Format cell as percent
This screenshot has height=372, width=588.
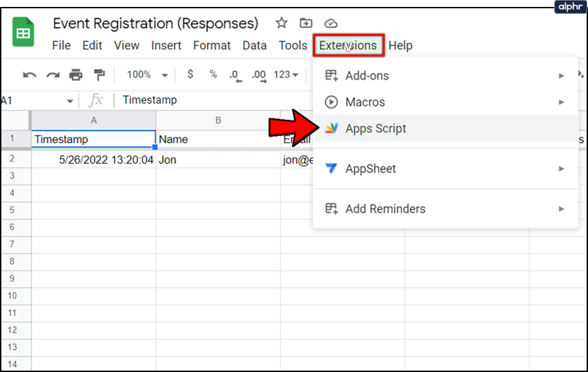213,75
